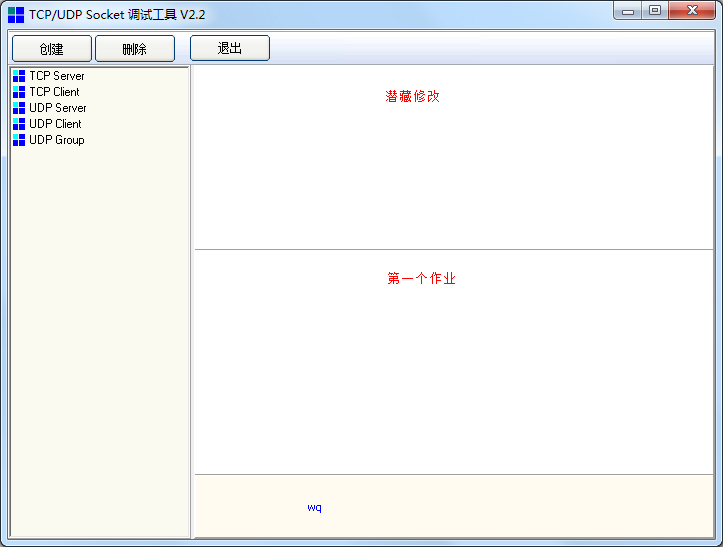Image resolution: width=723 pixels, height=547 pixels.
Task: Close the TCP/UDP Socket tool window
Action: [x=692, y=11]
